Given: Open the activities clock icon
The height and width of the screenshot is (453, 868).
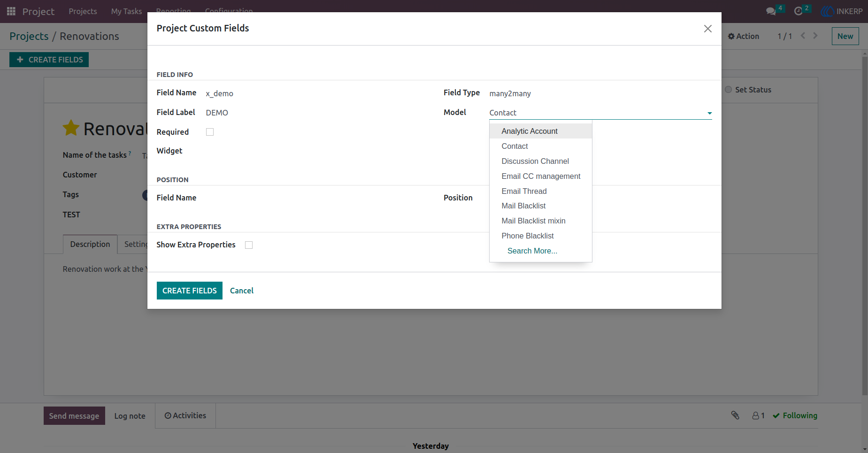Looking at the screenshot, I should click(x=798, y=11).
